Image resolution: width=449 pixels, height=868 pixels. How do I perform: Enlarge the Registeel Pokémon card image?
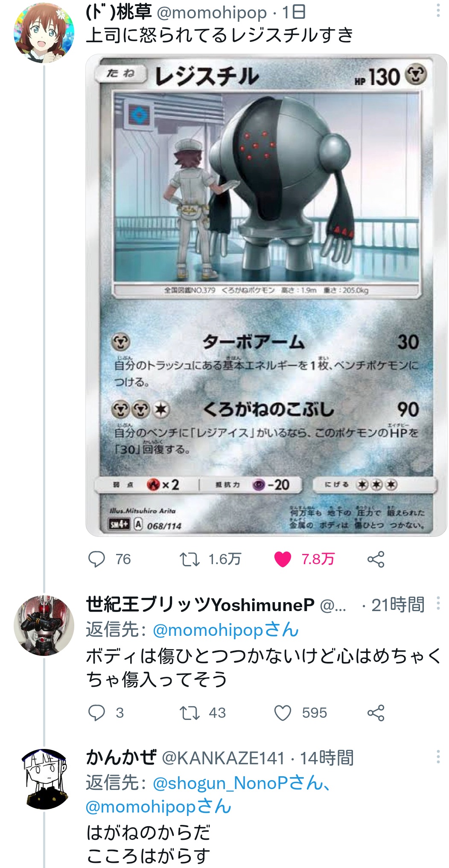point(266,295)
